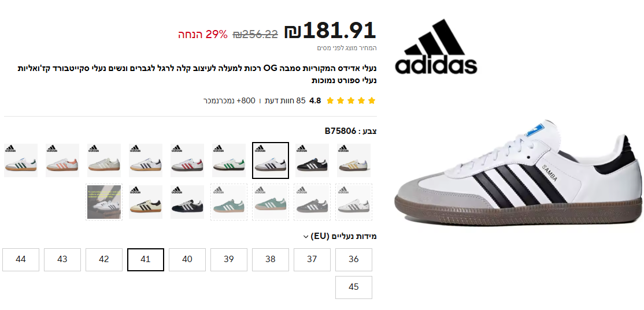Select the all-black Samba color swatch
The width and height of the screenshot is (644, 310).
(312, 160)
